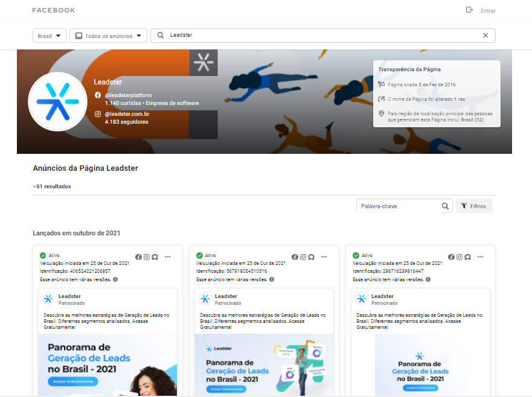Image resolution: width=532 pixels, height=397 pixels.
Task: Focus the Palavra-chave keyword field
Action: pos(399,206)
